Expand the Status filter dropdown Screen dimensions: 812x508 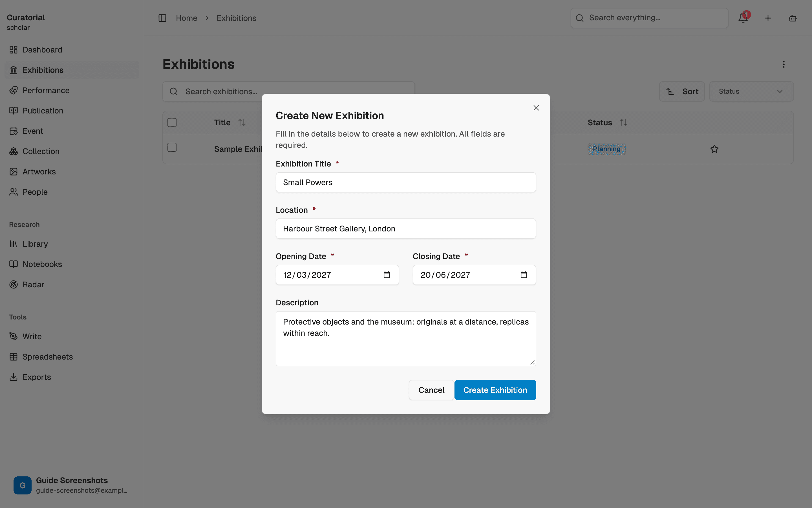[751, 91]
